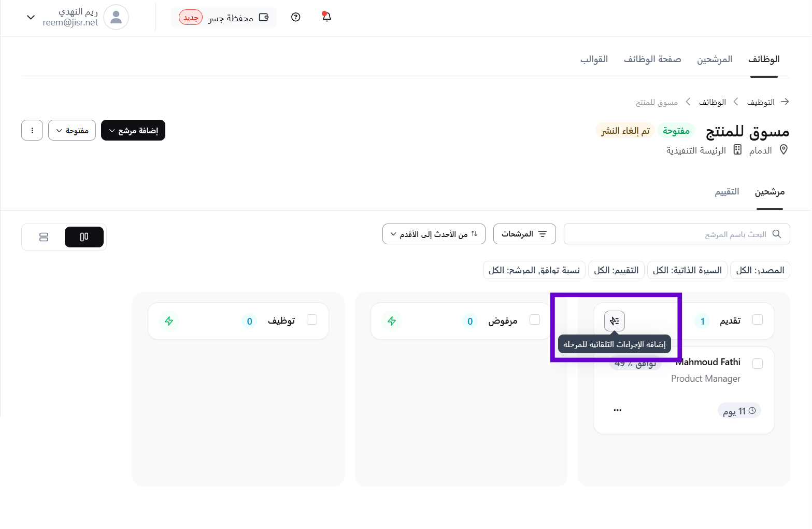
Task: Switch to kanban board view
Action: pyautogui.click(x=84, y=237)
